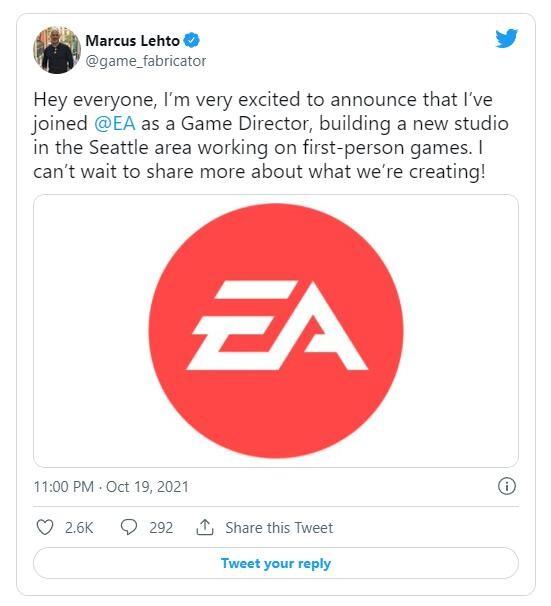Click the white EA letters in logo
Image resolution: width=551 pixels, height=606 pixels.
pyautogui.click(x=277, y=325)
